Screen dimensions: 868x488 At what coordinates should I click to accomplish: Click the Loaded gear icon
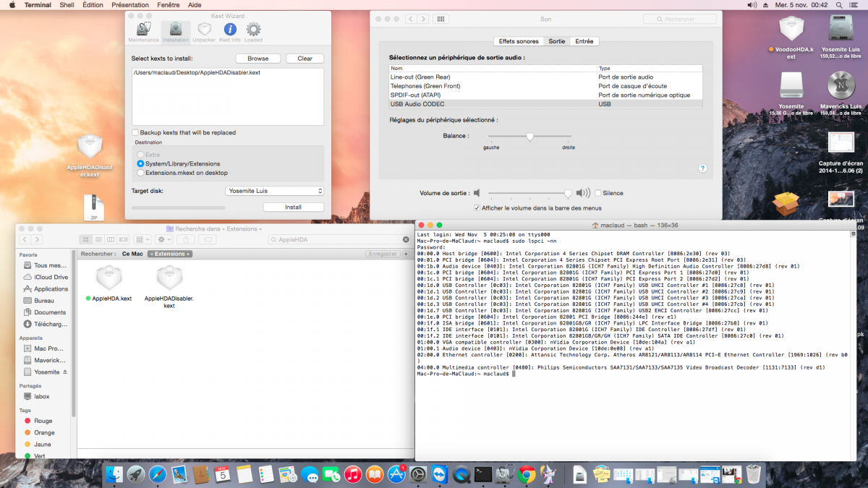(253, 30)
